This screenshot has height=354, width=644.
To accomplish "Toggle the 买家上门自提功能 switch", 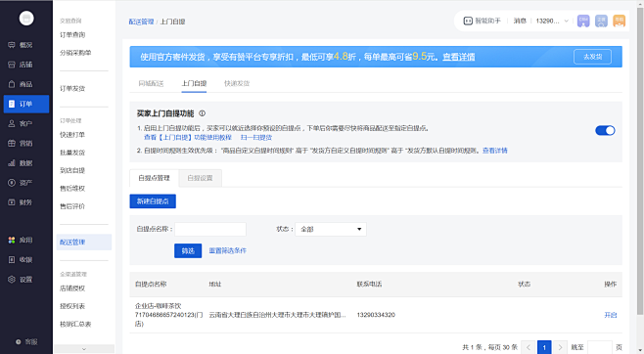I will (605, 130).
